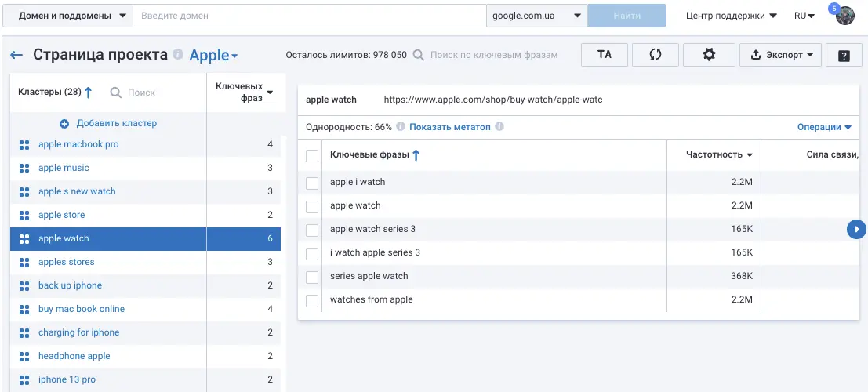Image resolution: width=868 pixels, height=392 pixels.
Task: Select the iphone 13 pro cluster
Action: (67, 379)
